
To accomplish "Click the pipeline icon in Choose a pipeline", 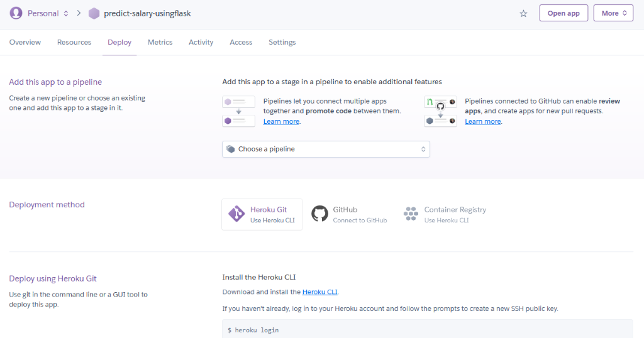I will tap(230, 149).
